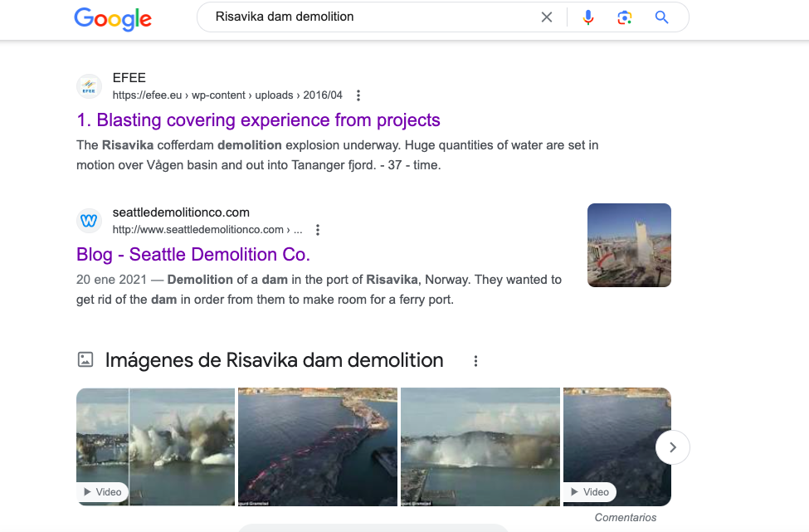
Task: Open the red-outlined dam aerial image
Action: tap(317, 447)
